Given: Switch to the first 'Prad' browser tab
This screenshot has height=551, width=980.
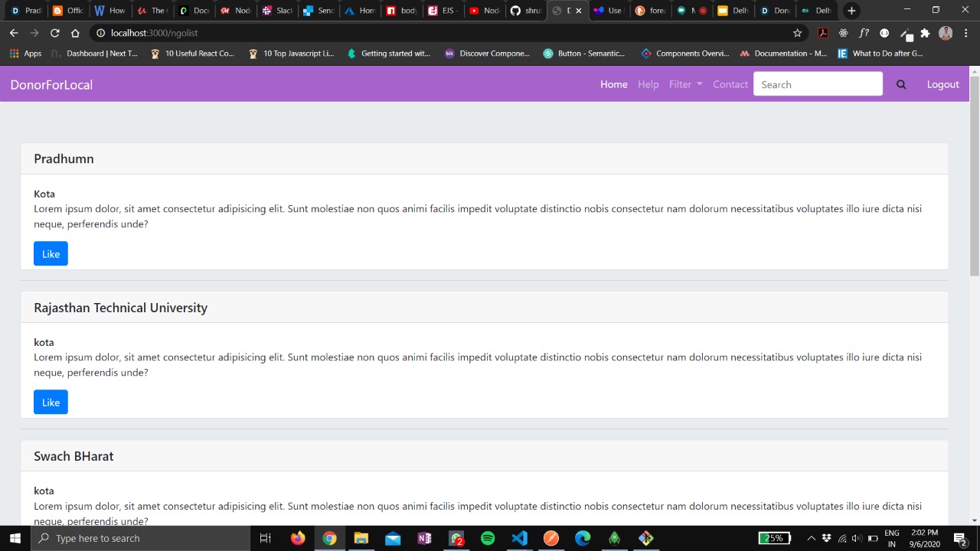Looking at the screenshot, I should [25, 11].
